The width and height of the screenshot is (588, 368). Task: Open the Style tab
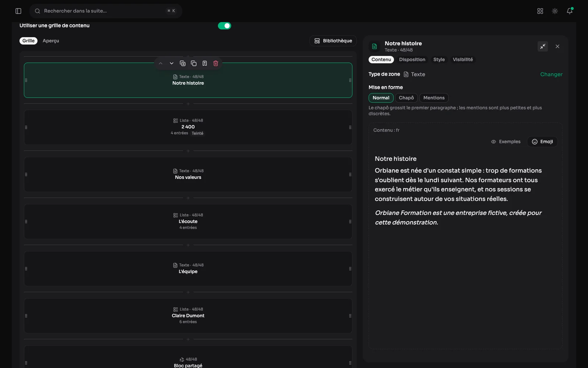(x=439, y=60)
